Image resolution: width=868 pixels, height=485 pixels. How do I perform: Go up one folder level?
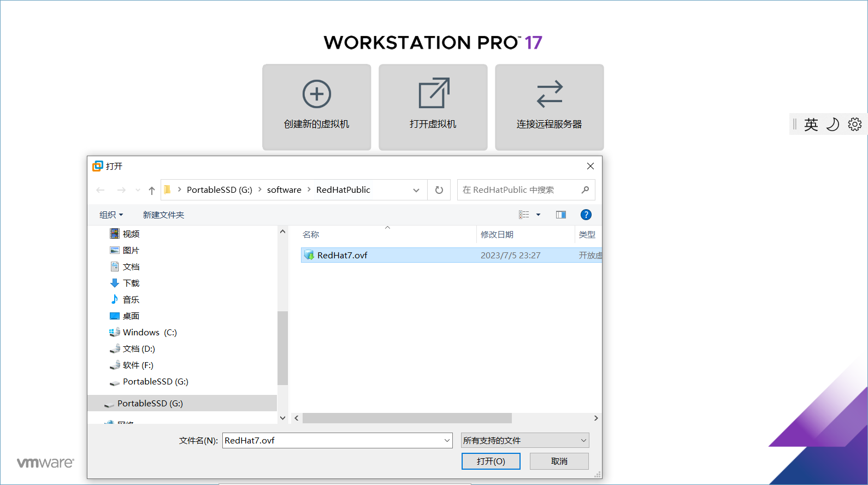pos(152,190)
